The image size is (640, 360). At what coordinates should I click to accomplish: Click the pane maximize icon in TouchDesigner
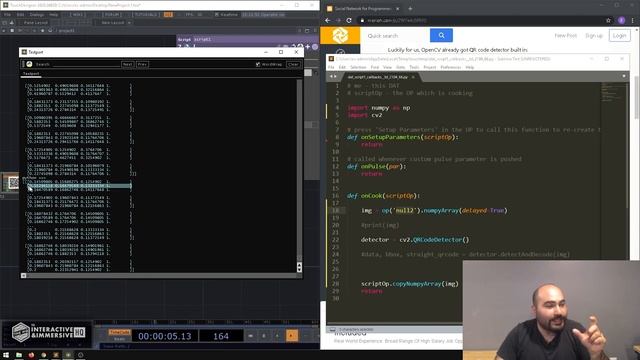pyautogui.click(x=307, y=31)
